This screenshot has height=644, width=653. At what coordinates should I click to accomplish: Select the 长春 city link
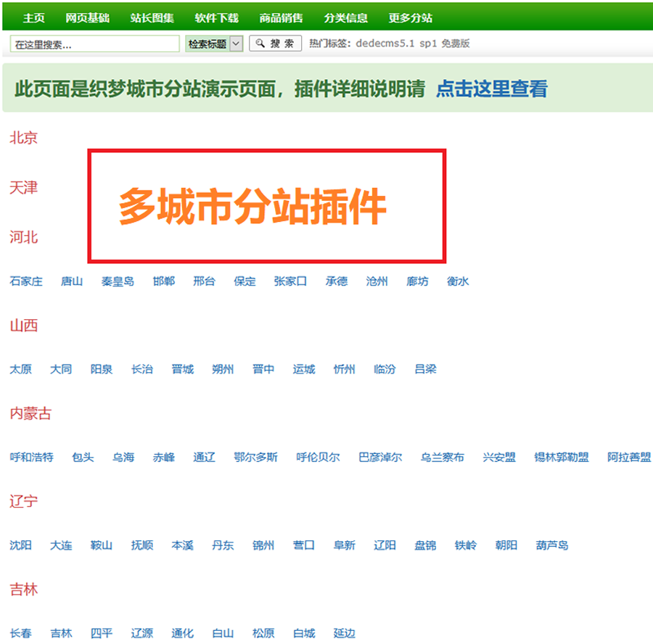(21, 633)
